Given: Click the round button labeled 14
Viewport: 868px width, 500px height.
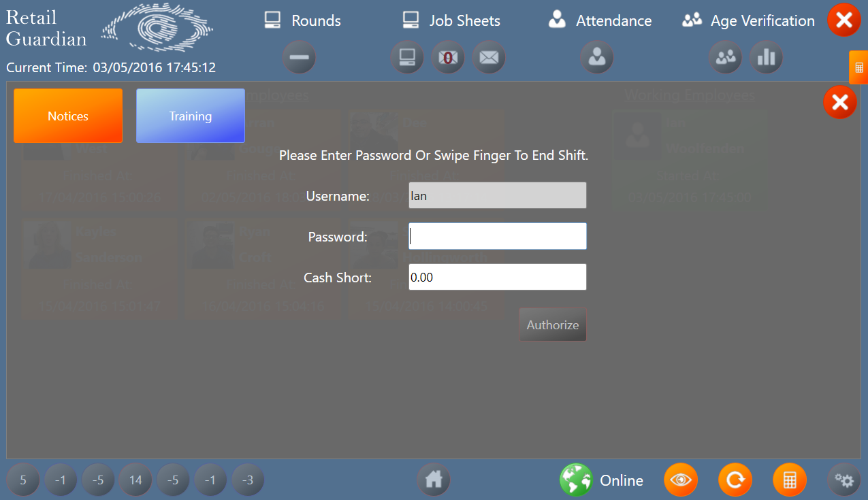Looking at the screenshot, I should [135, 480].
